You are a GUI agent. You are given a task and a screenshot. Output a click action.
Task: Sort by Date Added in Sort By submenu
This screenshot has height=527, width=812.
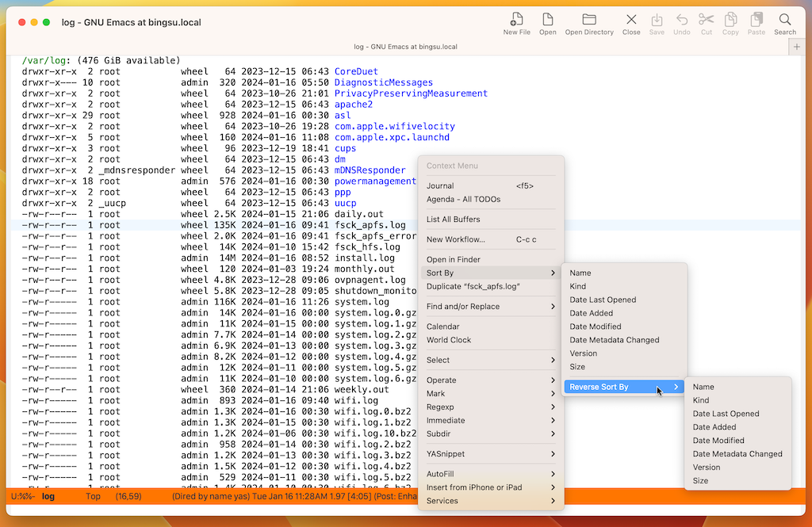624,313
